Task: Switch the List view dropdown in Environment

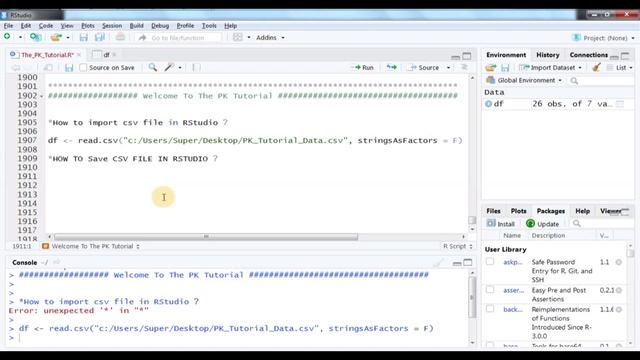Action: tap(620, 68)
